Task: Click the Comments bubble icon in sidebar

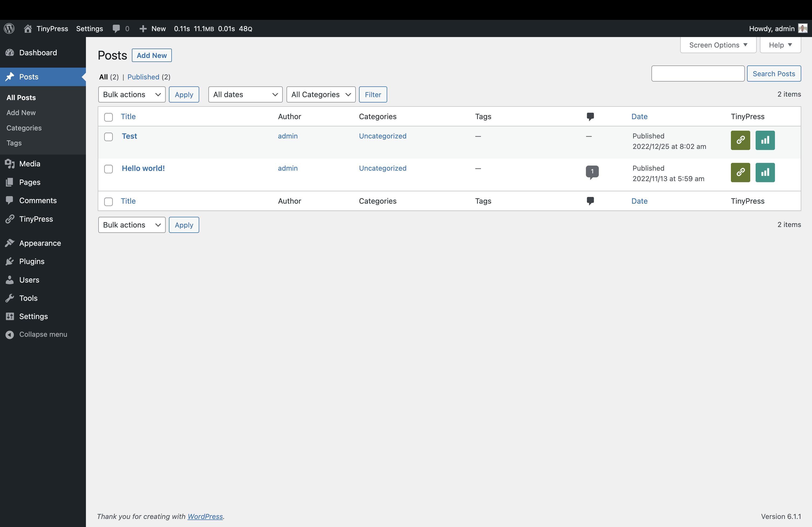Action: (x=10, y=200)
